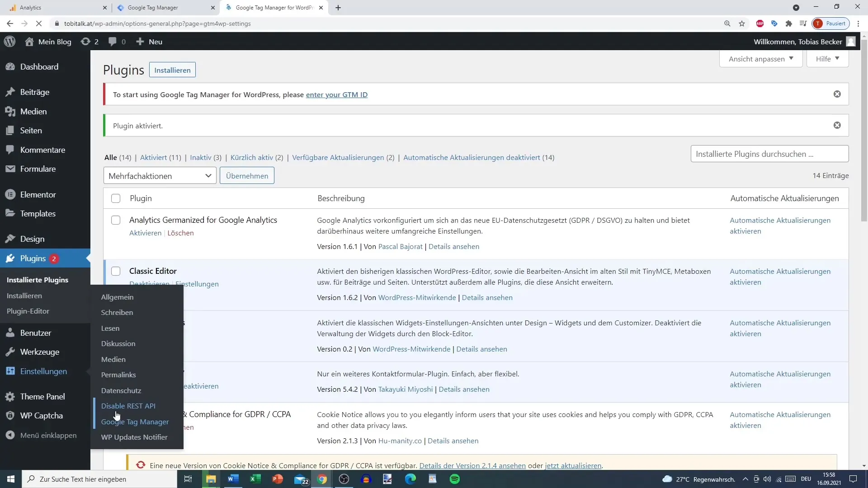Open Pascal Bajorat author link
This screenshot has height=488, width=868.
click(401, 247)
